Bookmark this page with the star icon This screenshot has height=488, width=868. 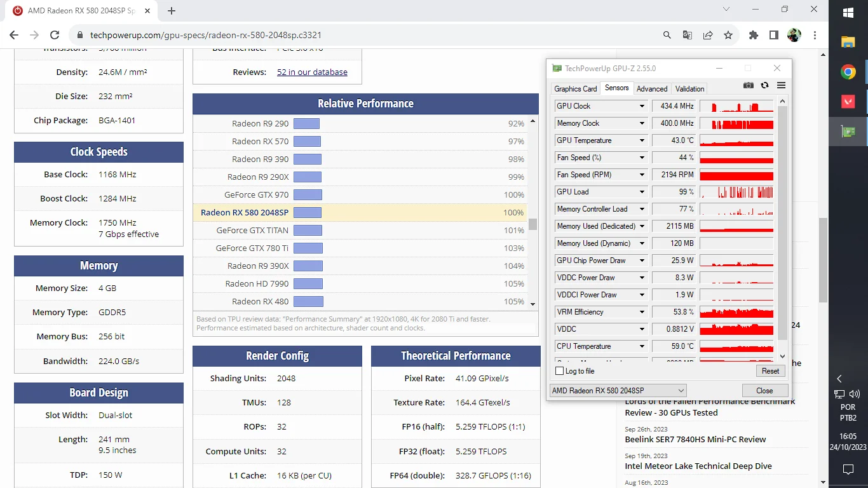point(728,36)
